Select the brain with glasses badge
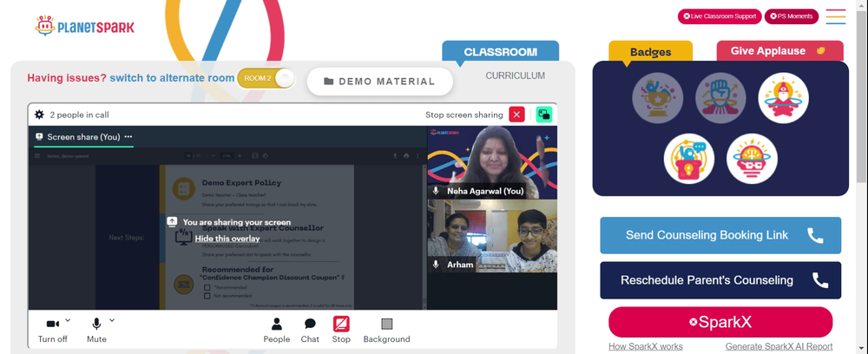The image size is (868, 354). coord(753,159)
